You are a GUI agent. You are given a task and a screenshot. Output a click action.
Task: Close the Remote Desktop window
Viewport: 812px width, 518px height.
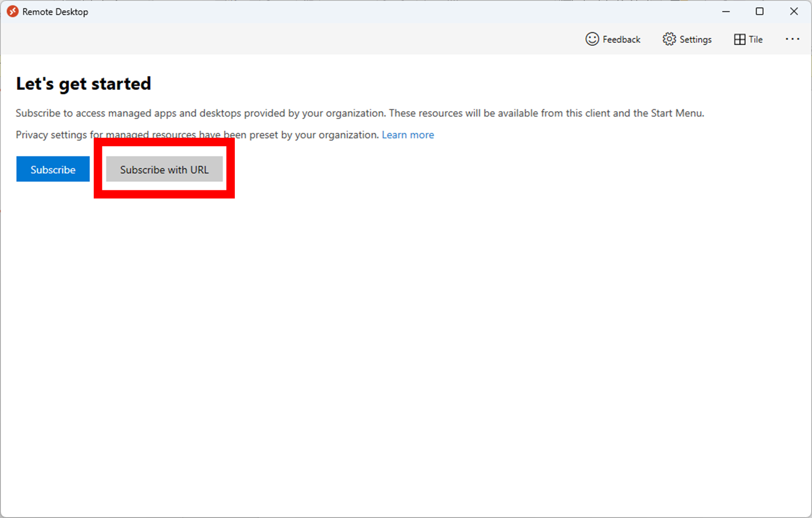coord(794,11)
